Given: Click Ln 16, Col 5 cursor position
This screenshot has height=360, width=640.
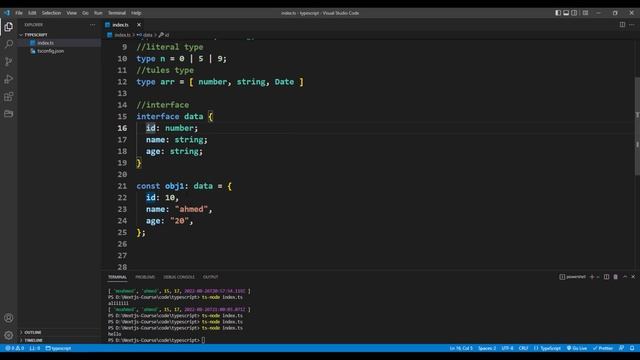Looking at the screenshot, I should coord(461,348).
